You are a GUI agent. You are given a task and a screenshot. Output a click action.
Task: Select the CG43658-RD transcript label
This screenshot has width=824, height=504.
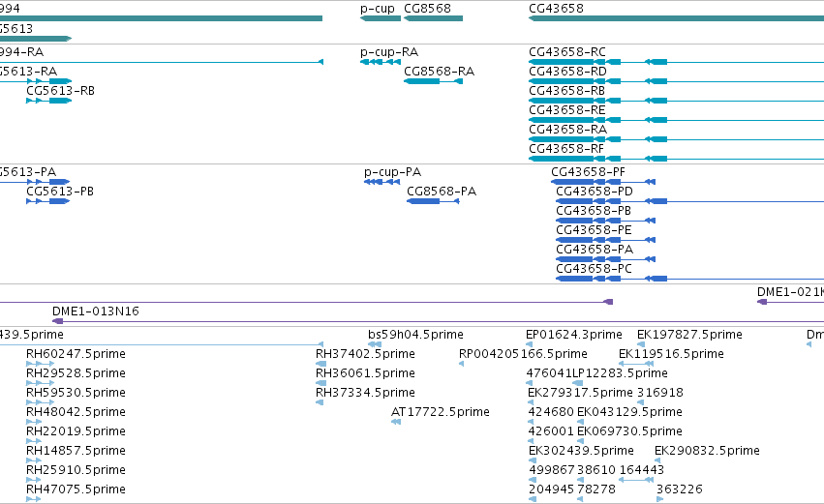click(x=567, y=72)
